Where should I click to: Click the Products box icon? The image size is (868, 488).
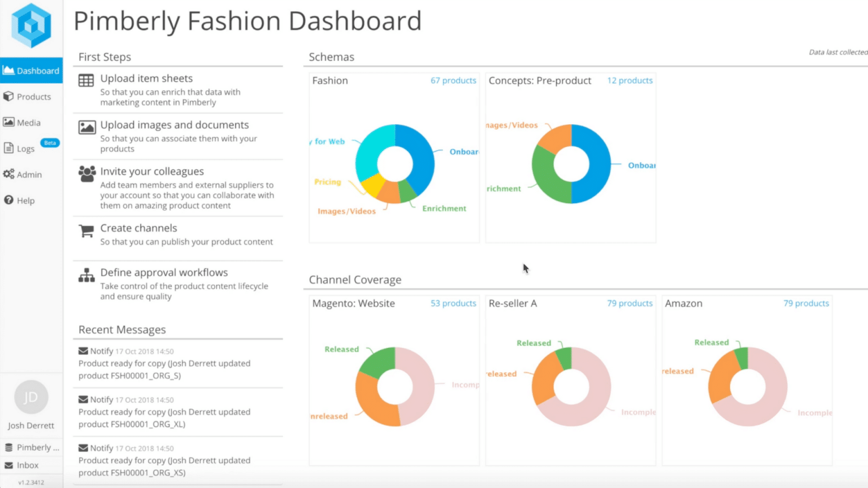[8, 97]
